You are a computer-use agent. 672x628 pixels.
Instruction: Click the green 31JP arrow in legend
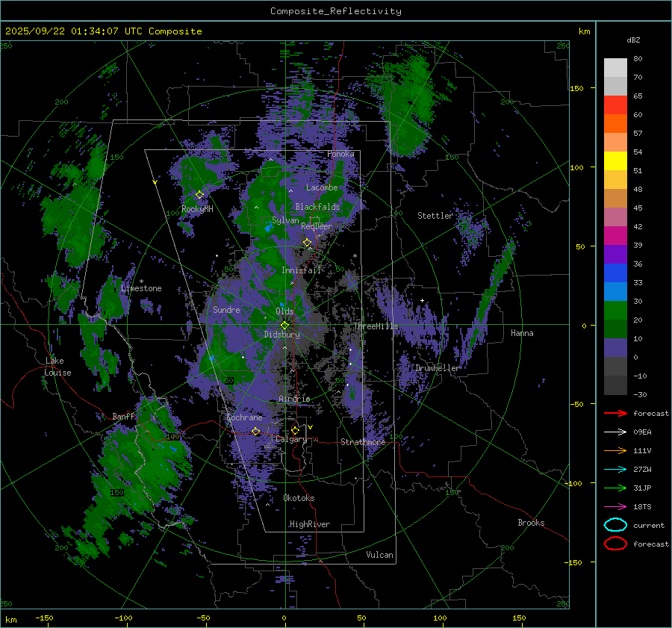click(615, 488)
